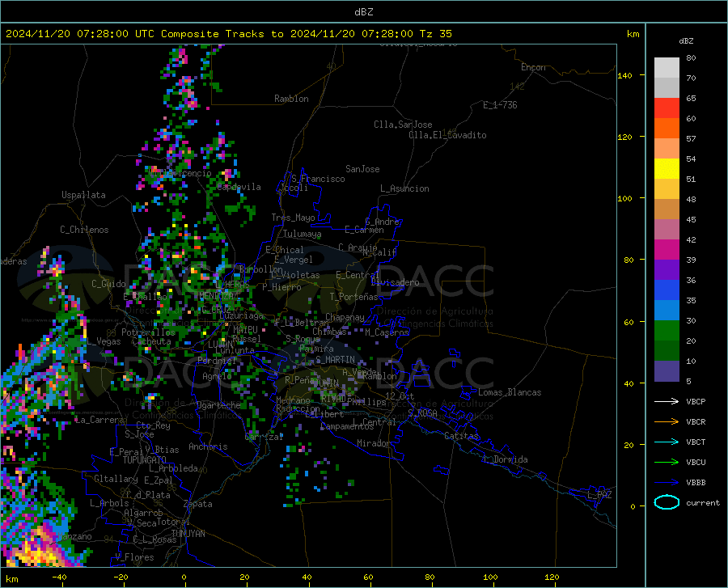
Task: Click the Tres_Mayo label
Action: click(293, 218)
